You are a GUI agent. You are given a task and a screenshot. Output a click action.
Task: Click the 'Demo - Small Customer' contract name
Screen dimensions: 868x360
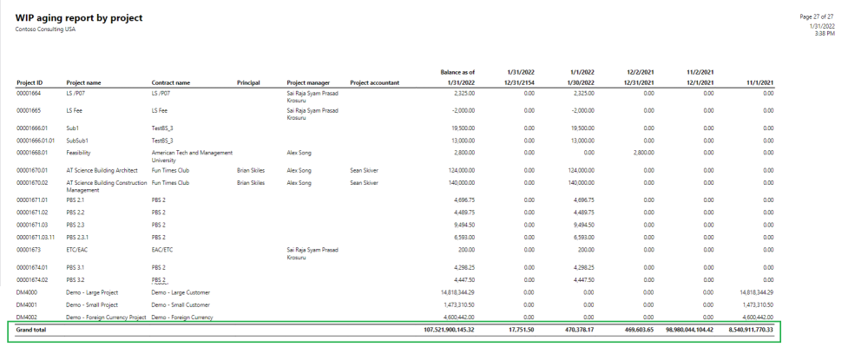pyautogui.click(x=181, y=305)
